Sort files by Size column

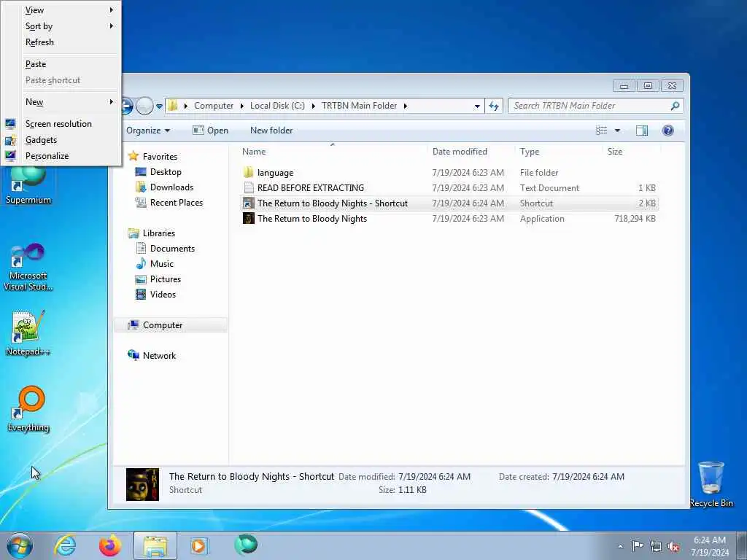pyautogui.click(x=632, y=152)
